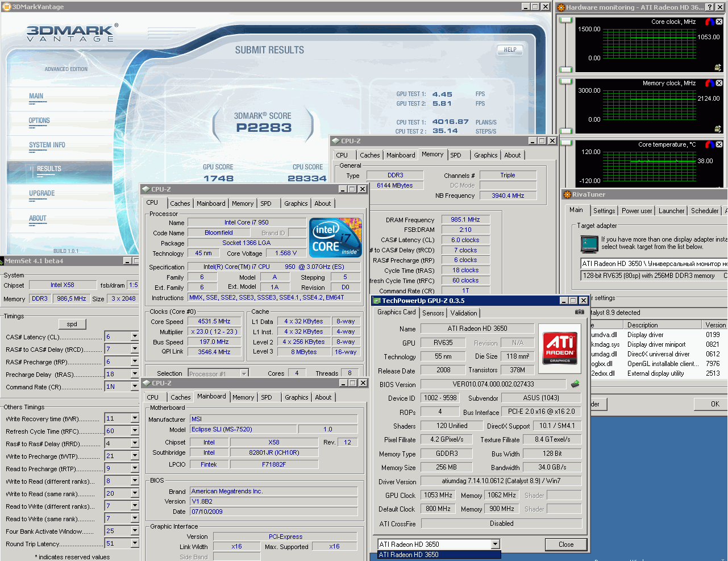
Task: Click the spd button in MemSet
Action: (72, 324)
